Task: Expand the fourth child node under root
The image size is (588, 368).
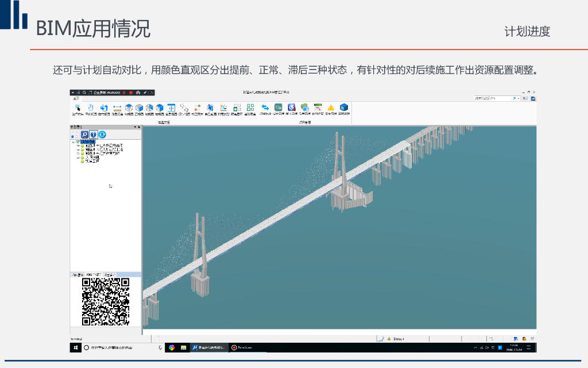Action: tap(78, 157)
